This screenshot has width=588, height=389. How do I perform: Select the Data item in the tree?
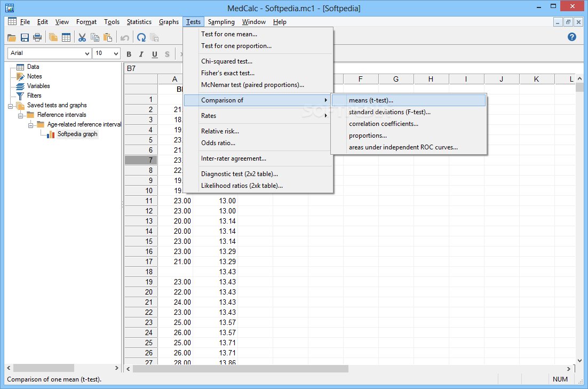pyautogui.click(x=33, y=67)
